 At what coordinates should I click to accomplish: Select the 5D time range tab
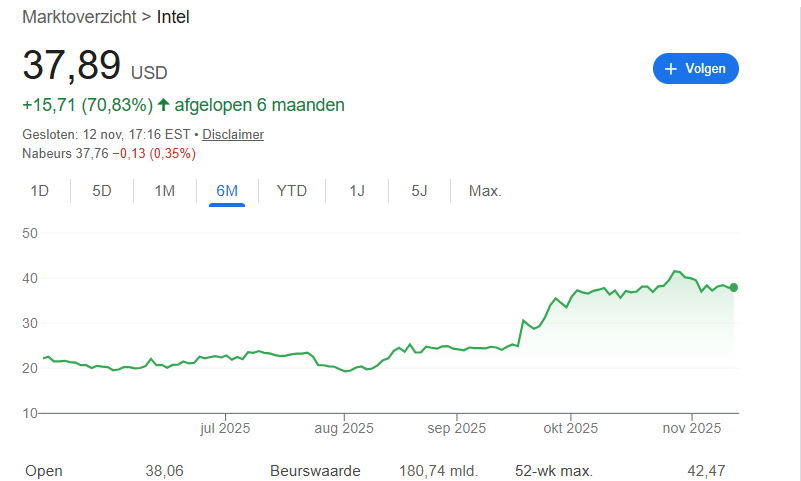102,191
